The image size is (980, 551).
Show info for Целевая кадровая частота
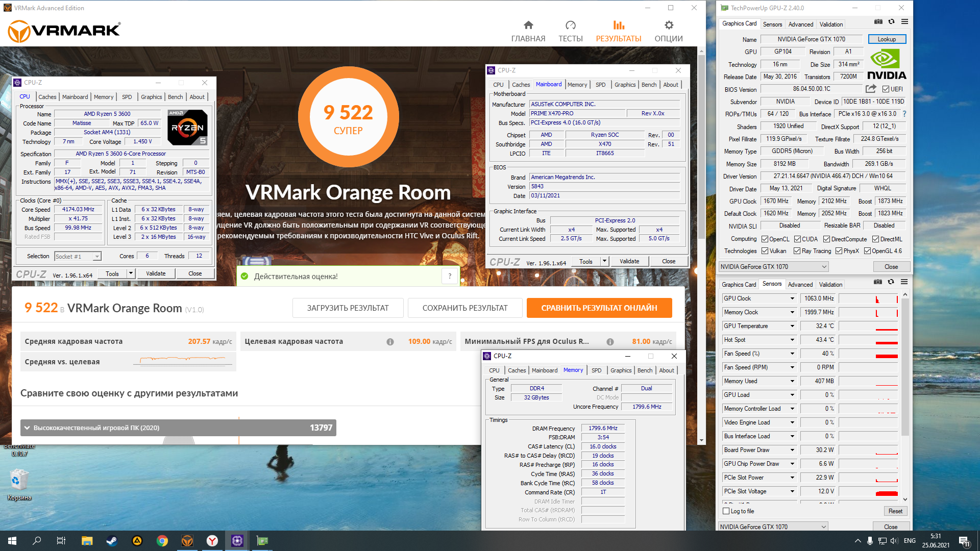click(x=390, y=342)
